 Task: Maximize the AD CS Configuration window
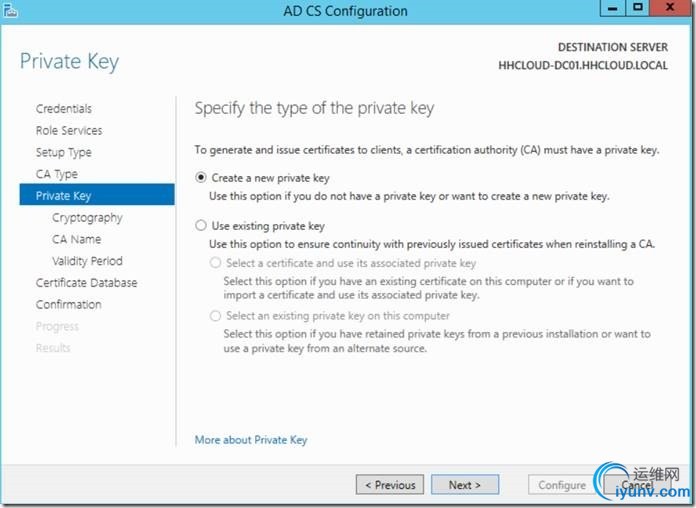[638, 8]
